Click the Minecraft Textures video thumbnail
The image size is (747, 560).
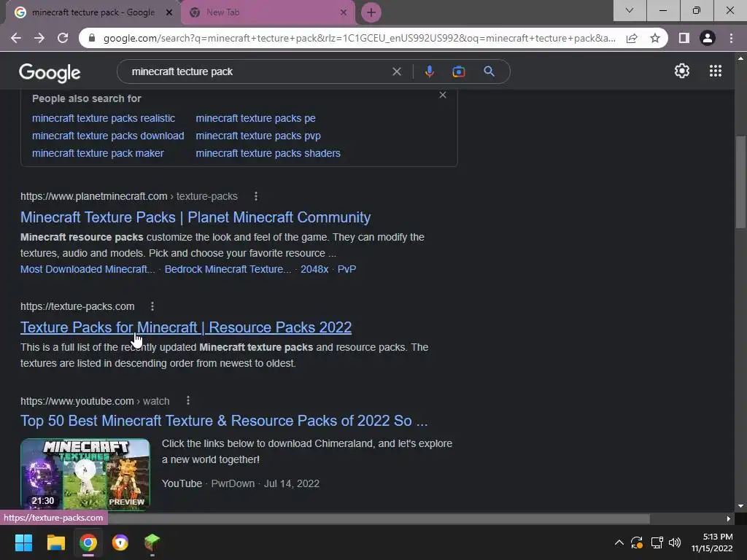tap(85, 474)
